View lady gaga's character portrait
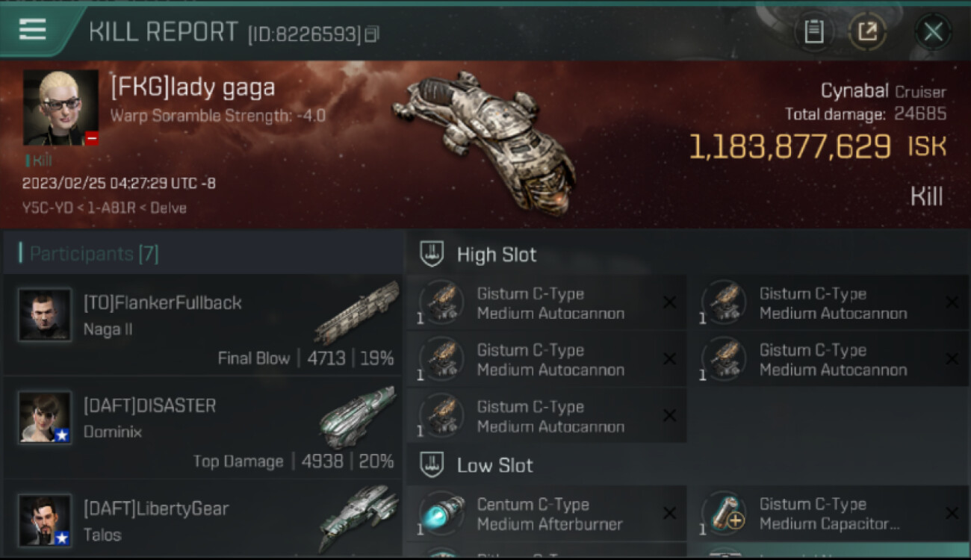The image size is (971, 560). 61,108
